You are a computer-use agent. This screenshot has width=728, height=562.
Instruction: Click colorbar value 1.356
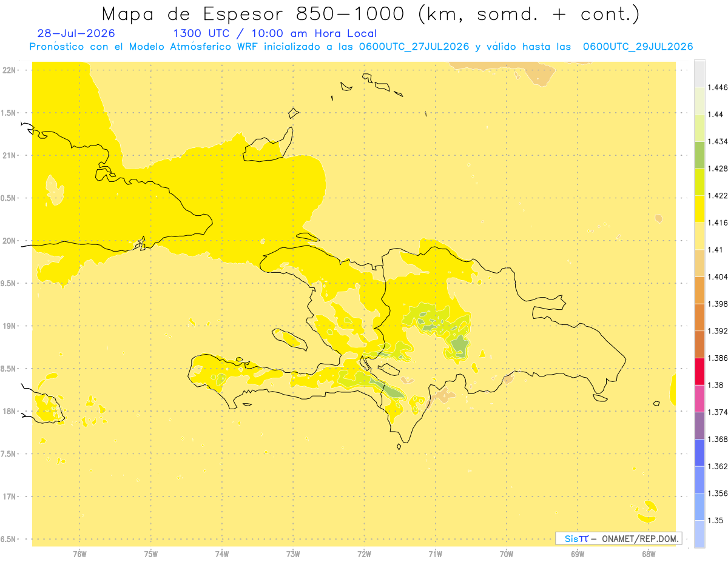(x=718, y=493)
